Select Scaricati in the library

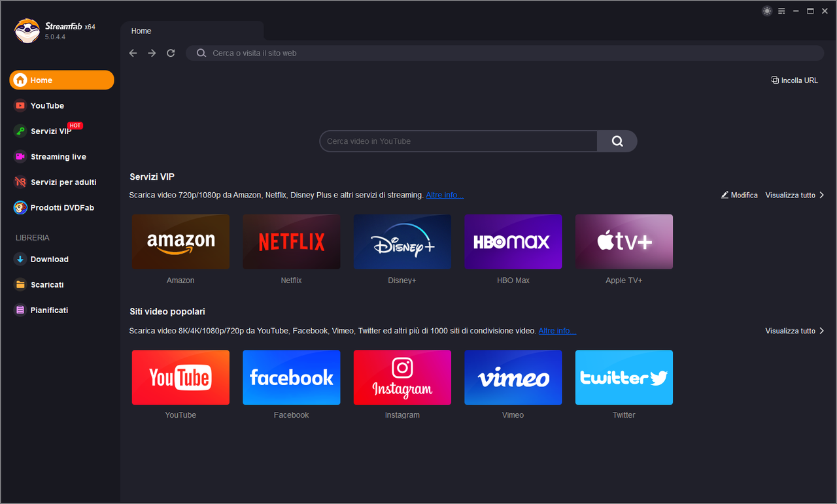(x=47, y=284)
